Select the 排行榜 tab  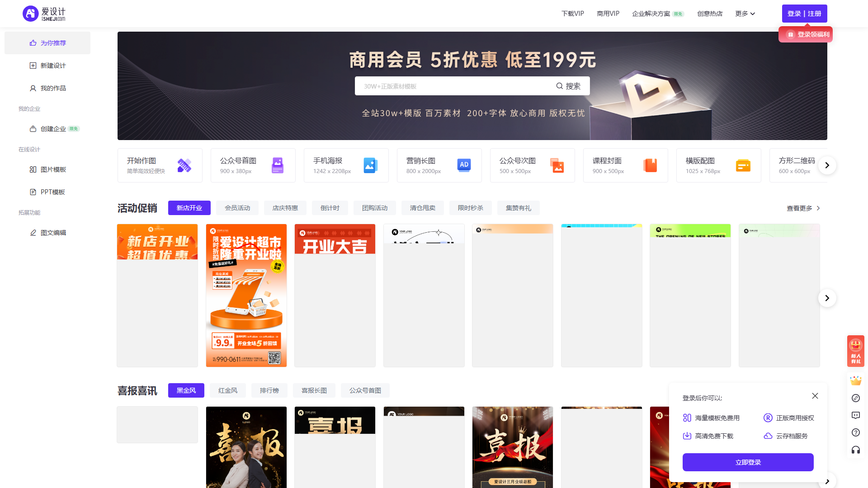(269, 390)
